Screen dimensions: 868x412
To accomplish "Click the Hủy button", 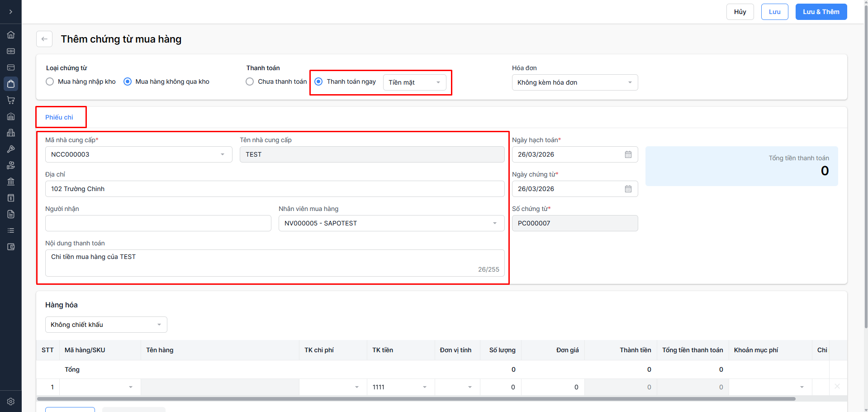I will (x=740, y=12).
